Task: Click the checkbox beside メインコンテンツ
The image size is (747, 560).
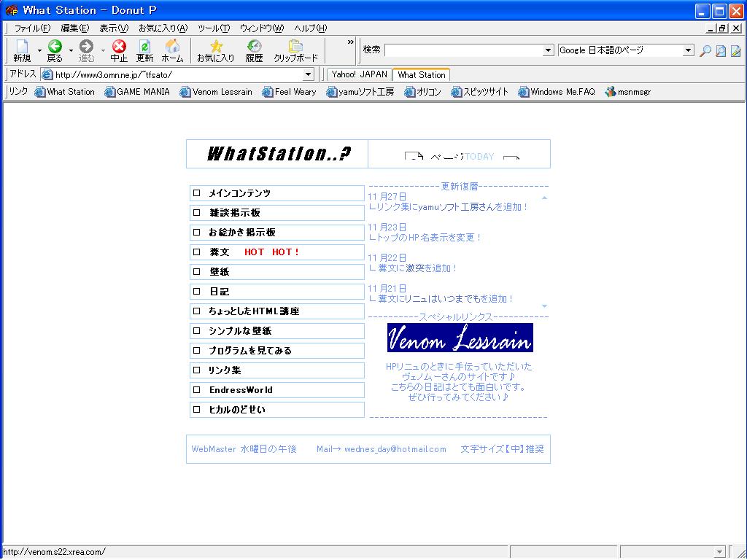Action: (196, 193)
